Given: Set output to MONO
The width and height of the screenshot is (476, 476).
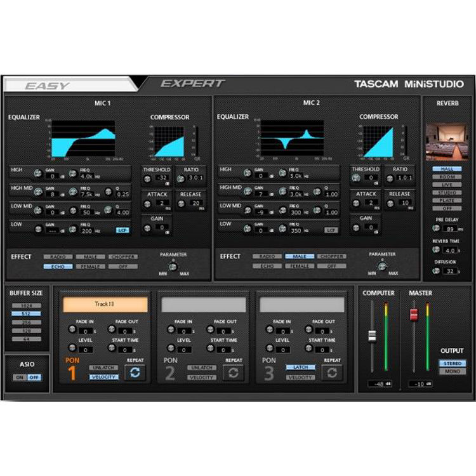Looking at the screenshot, I should point(453,371).
